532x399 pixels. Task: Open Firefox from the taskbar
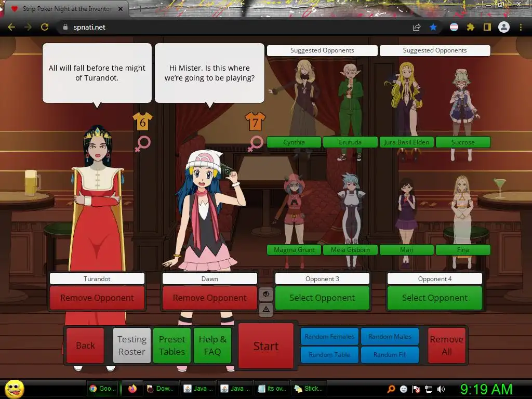pos(132,389)
